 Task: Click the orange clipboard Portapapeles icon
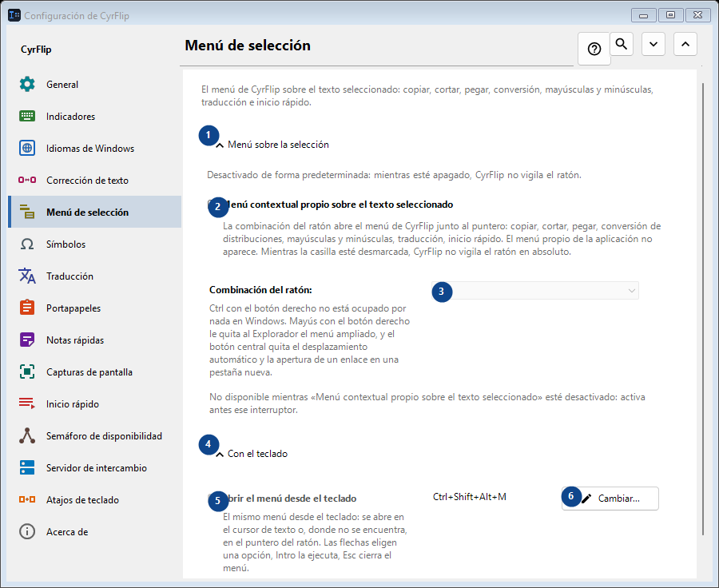pyautogui.click(x=27, y=308)
